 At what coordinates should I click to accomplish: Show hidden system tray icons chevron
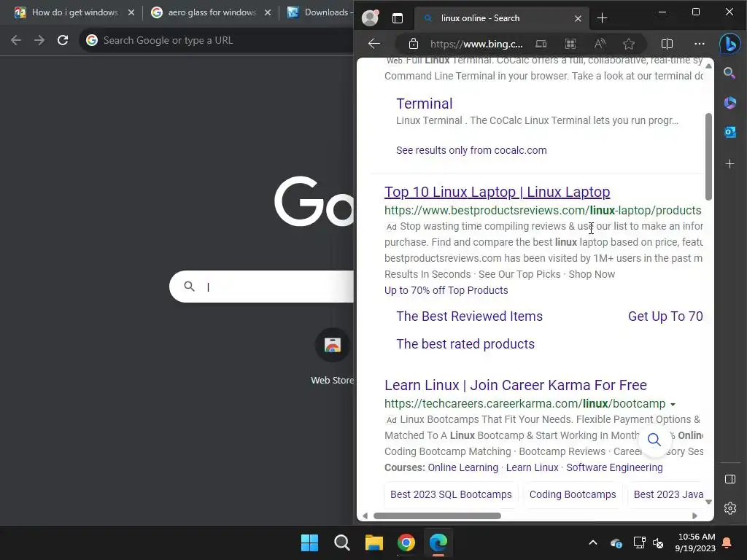(593, 542)
